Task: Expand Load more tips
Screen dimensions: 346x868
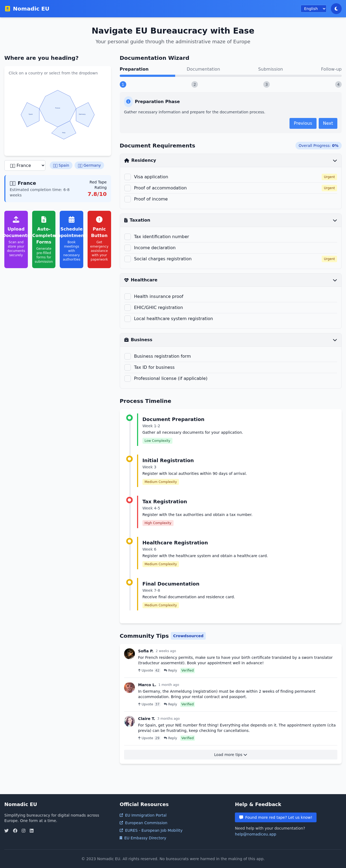Action: pyautogui.click(x=231, y=755)
